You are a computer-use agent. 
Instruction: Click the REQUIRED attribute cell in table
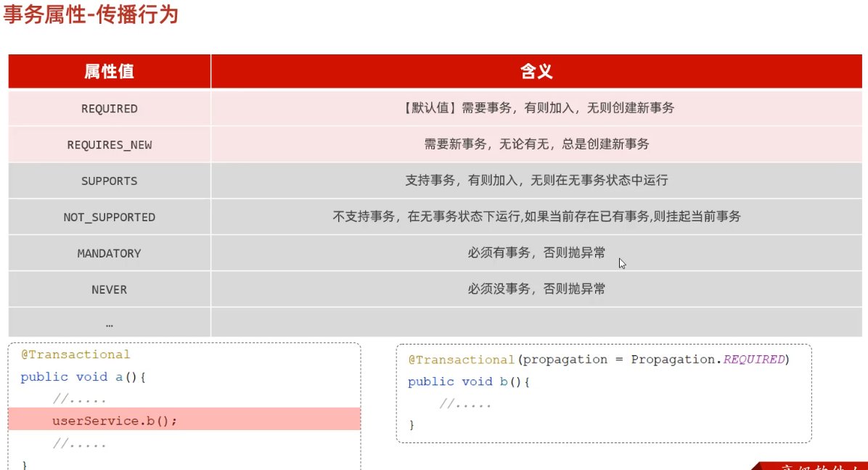point(109,109)
